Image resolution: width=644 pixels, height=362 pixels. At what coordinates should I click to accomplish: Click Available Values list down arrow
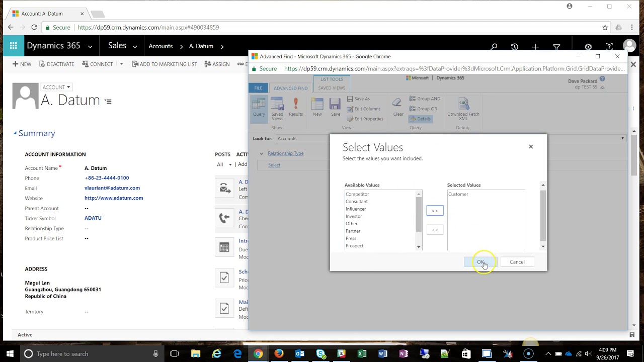419,247
